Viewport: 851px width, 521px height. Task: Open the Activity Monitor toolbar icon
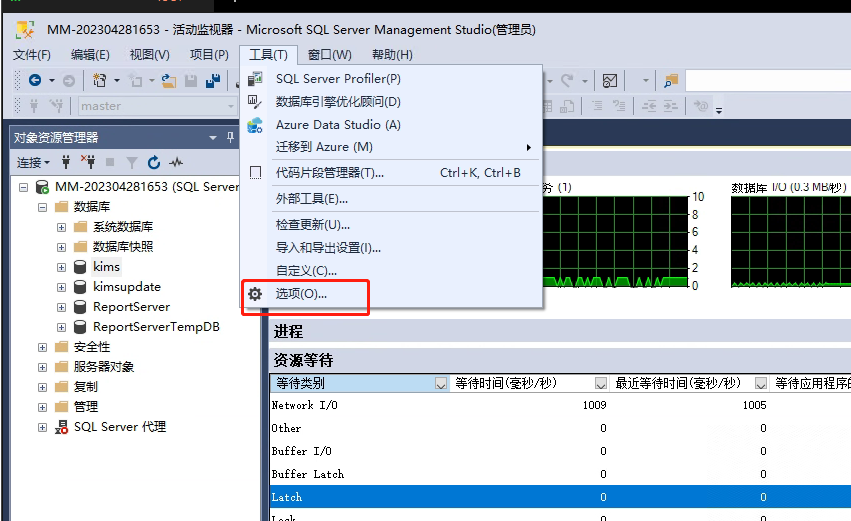(x=610, y=81)
